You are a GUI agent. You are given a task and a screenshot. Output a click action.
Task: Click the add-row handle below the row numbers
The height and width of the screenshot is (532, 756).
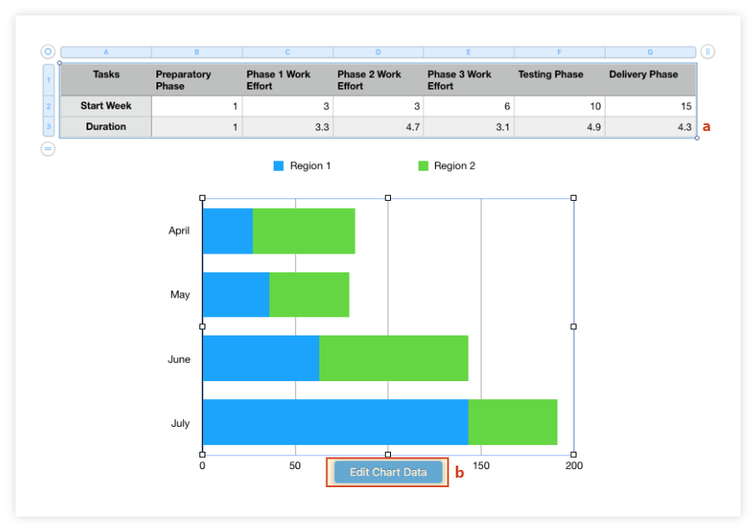(x=47, y=150)
